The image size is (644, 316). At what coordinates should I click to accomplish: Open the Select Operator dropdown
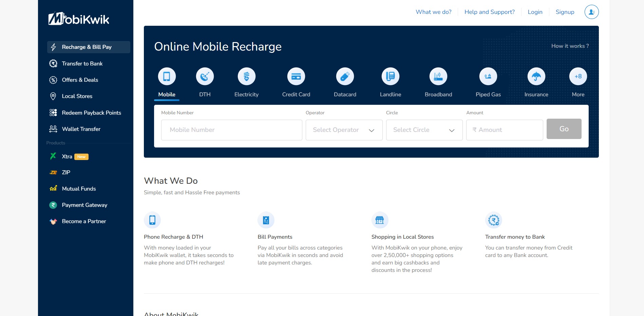point(344,130)
